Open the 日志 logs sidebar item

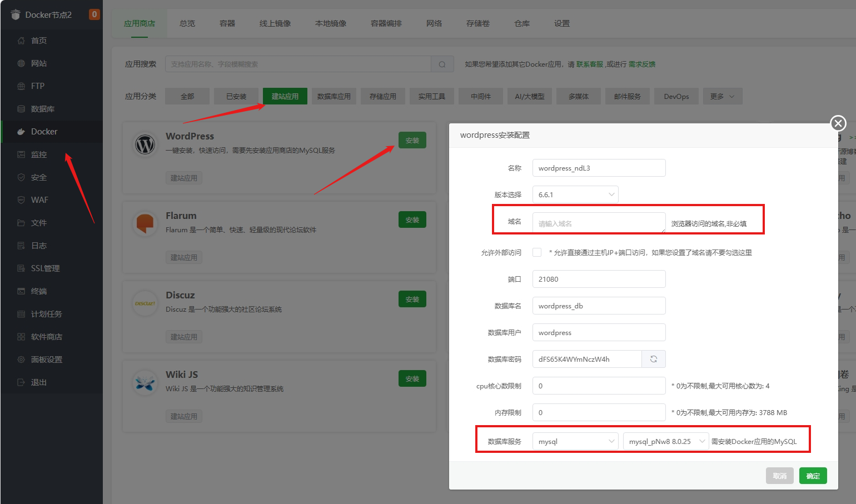pyautogui.click(x=51, y=246)
